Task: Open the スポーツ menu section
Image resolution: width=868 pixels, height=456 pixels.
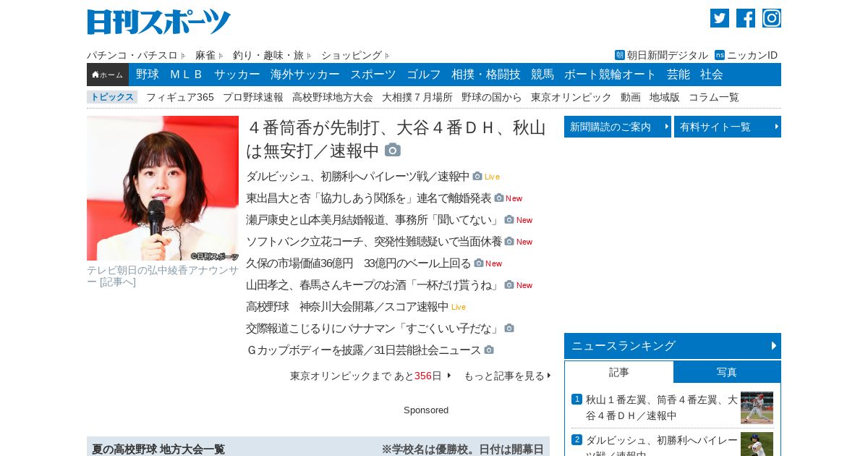Action: [373, 75]
